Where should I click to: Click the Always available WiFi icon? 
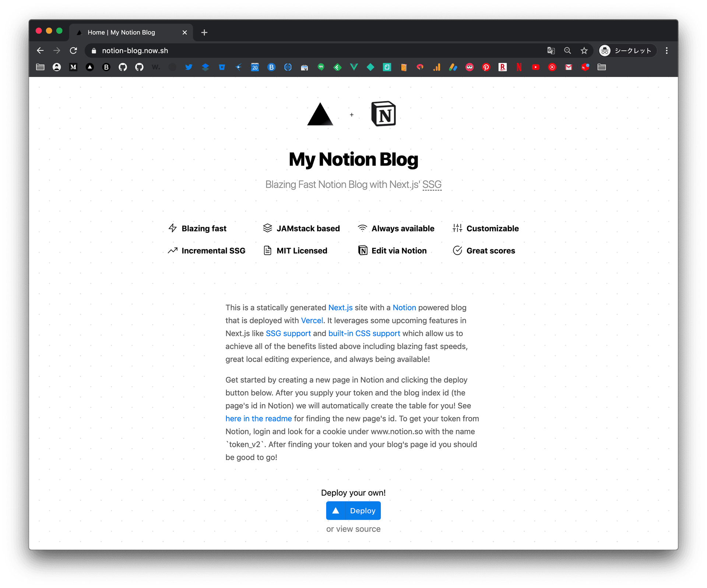[x=363, y=228]
